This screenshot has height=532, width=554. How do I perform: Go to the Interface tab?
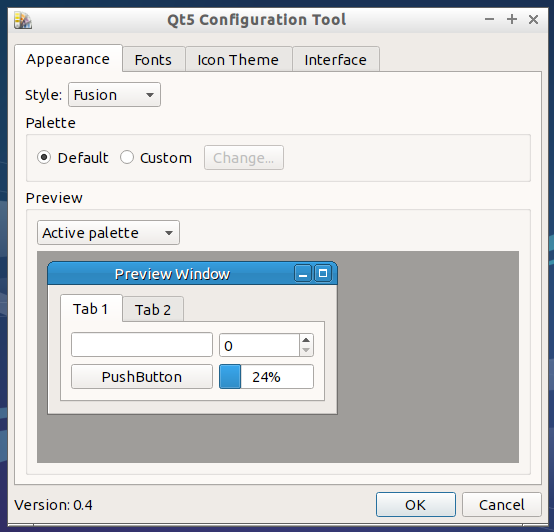[x=336, y=59]
